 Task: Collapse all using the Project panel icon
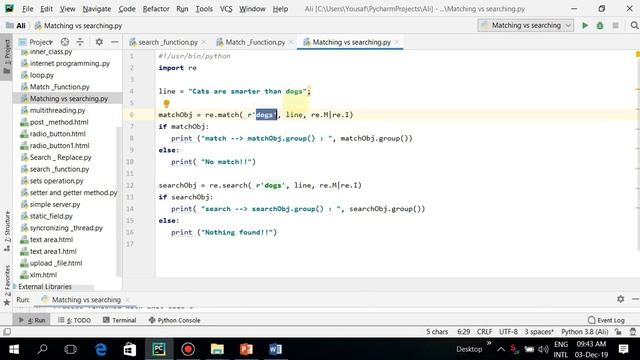click(x=80, y=42)
